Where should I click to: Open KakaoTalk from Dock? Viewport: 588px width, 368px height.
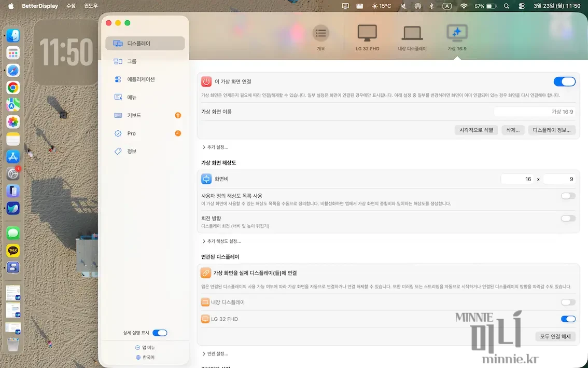(x=13, y=251)
